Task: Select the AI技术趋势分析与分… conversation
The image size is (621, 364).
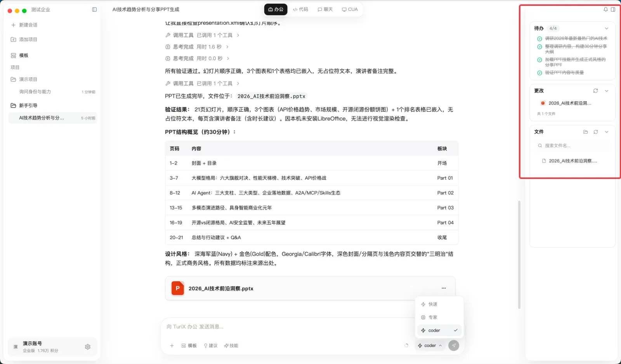Action: coord(53,118)
